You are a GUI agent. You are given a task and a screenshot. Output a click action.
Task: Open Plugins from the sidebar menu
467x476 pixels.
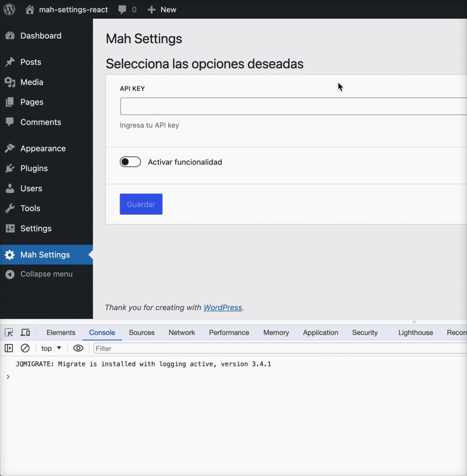point(34,168)
